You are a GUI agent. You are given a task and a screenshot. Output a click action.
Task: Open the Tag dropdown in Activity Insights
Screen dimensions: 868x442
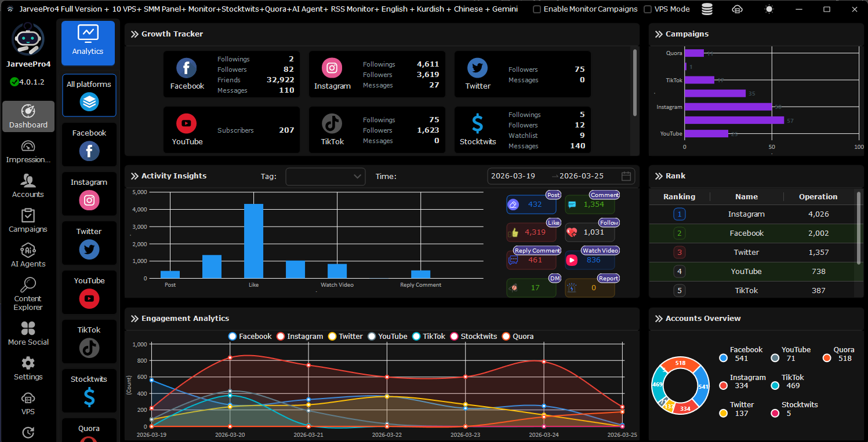coord(325,177)
